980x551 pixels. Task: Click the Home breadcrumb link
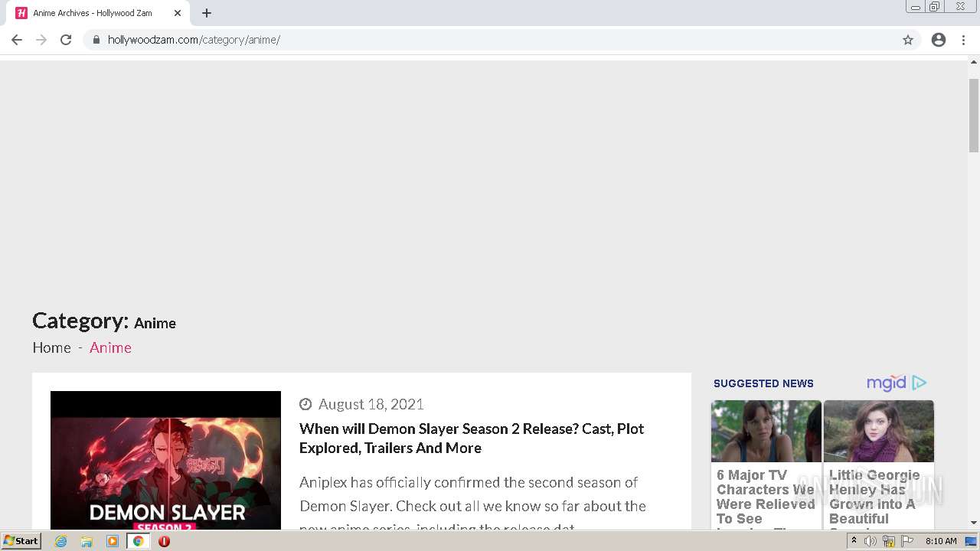(51, 347)
